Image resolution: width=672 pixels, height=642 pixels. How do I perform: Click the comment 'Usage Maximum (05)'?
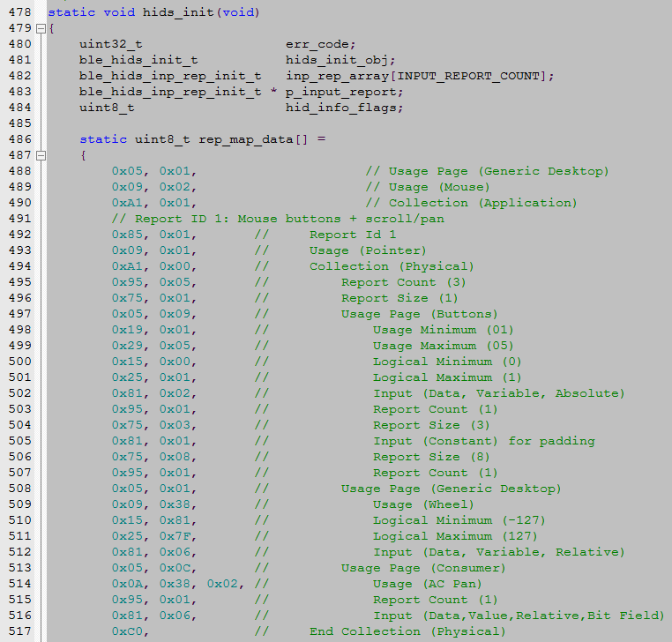443,346
